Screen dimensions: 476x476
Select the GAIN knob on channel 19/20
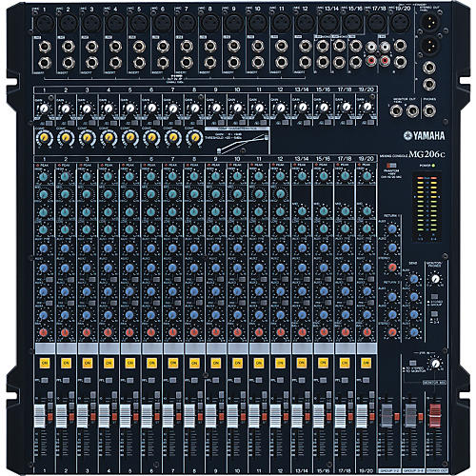[x=367, y=107]
